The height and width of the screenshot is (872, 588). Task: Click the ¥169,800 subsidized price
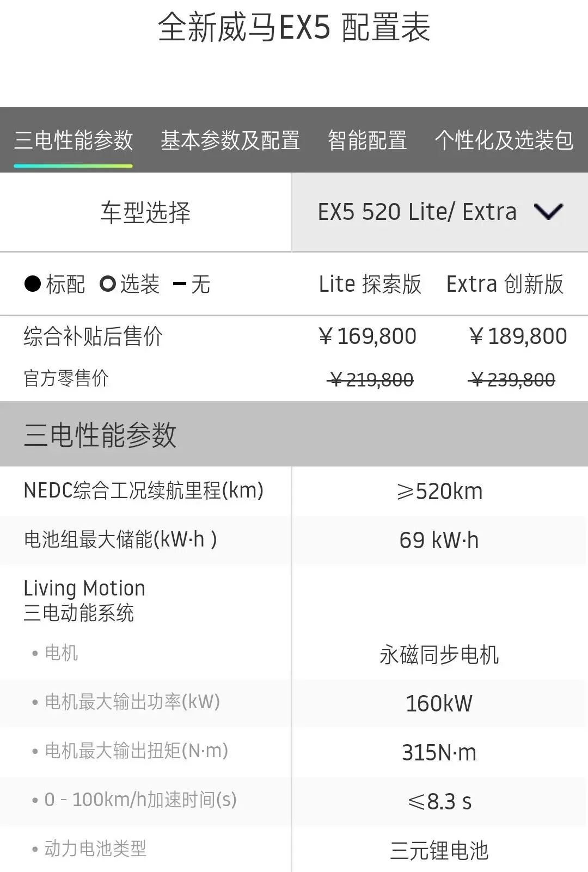pyautogui.click(x=367, y=336)
